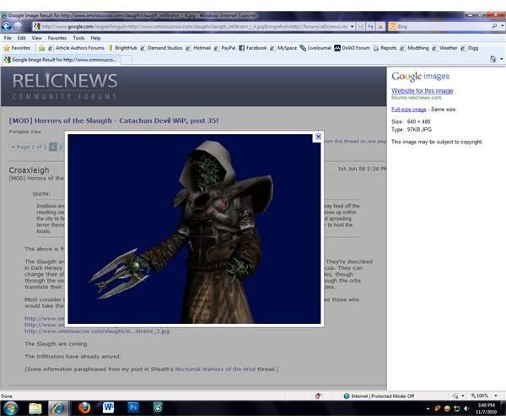The image size is (506, 420).
Task: Open the Page 1 of 2 dropdown
Action: click(x=29, y=147)
